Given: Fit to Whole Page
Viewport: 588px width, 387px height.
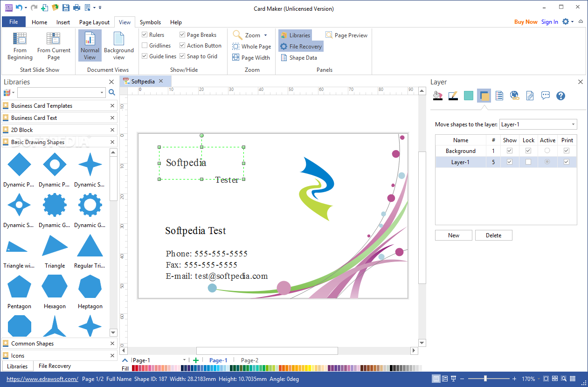Looking at the screenshot, I should 252,47.
